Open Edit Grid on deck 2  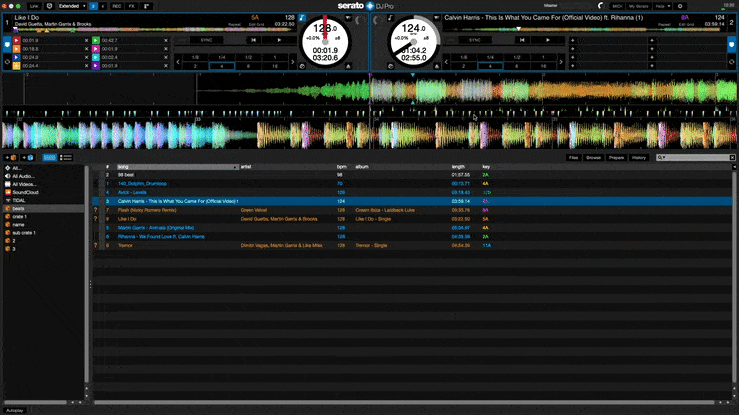(686, 24)
